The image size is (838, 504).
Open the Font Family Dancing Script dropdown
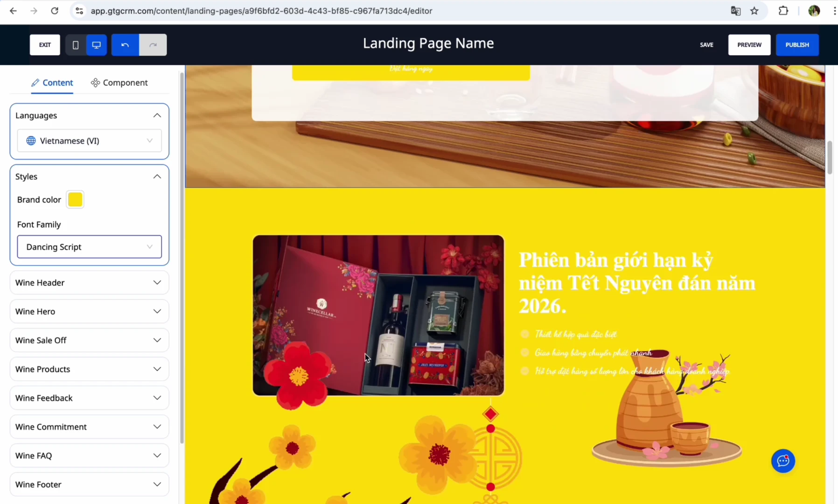[90, 247]
